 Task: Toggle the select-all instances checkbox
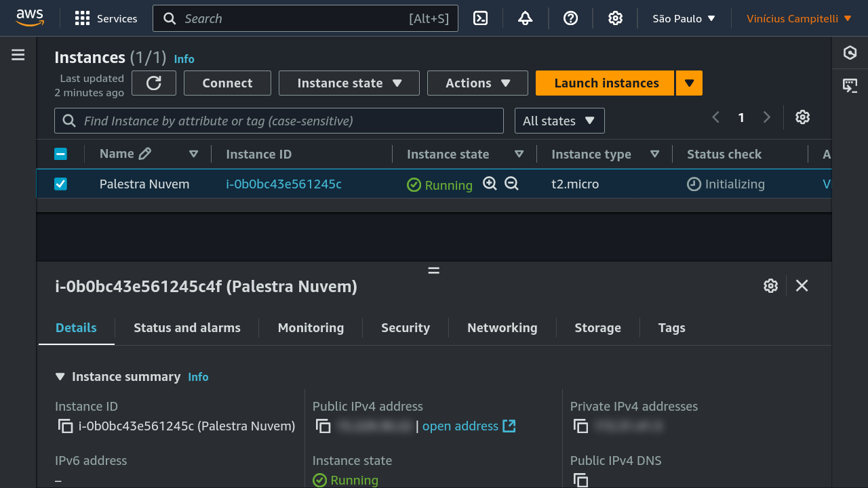point(60,154)
